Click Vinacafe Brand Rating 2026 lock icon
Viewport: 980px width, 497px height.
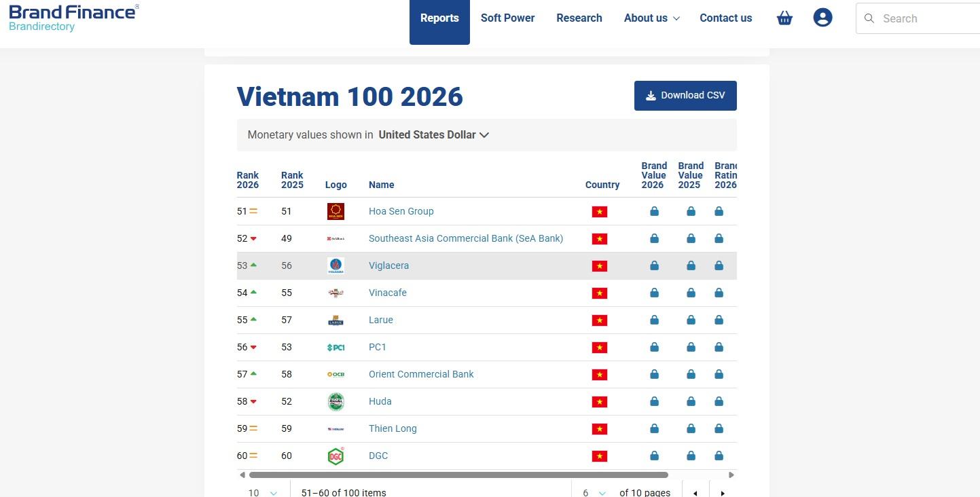coord(719,293)
